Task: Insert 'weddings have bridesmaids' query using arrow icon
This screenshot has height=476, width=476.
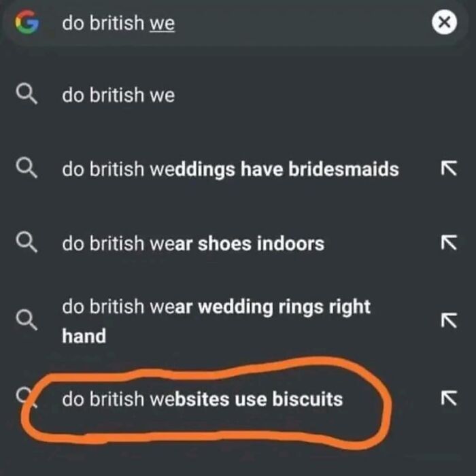Action: coord(449,168)
